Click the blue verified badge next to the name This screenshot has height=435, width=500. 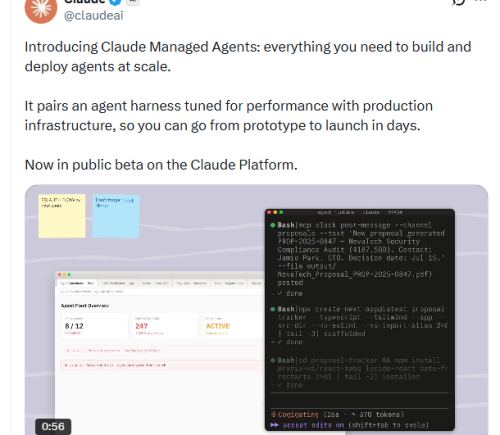116,2
